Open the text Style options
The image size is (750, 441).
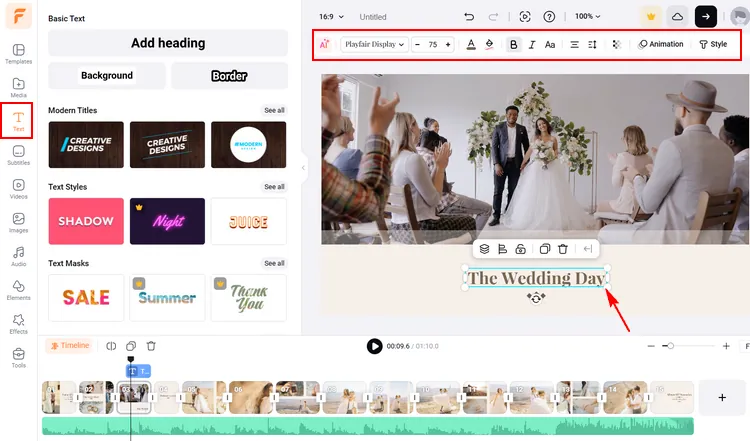coord(713,44)
